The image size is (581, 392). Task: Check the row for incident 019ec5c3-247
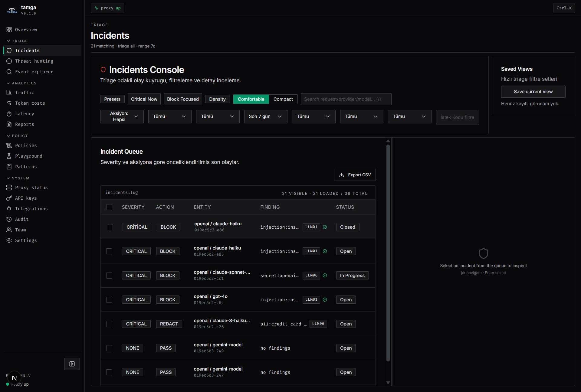pos(109,372)
